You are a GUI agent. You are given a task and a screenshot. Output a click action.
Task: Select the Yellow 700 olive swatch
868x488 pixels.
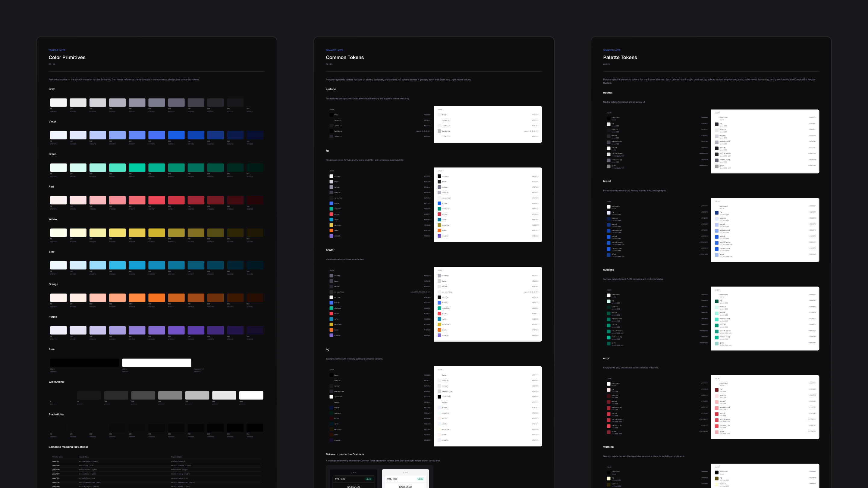click(x=196, y=233)
